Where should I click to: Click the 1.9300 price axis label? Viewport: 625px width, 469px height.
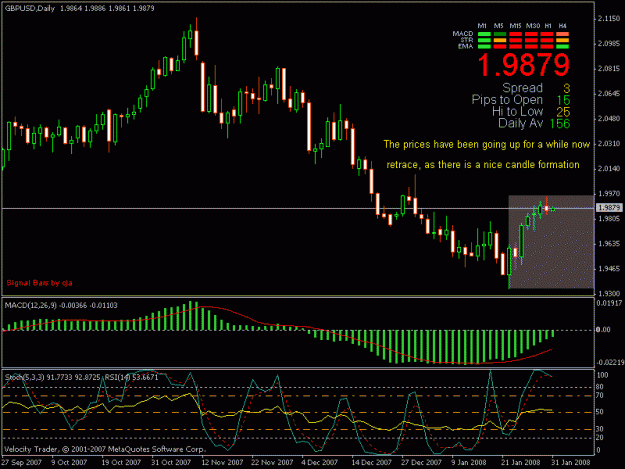[x=609, y=293]
